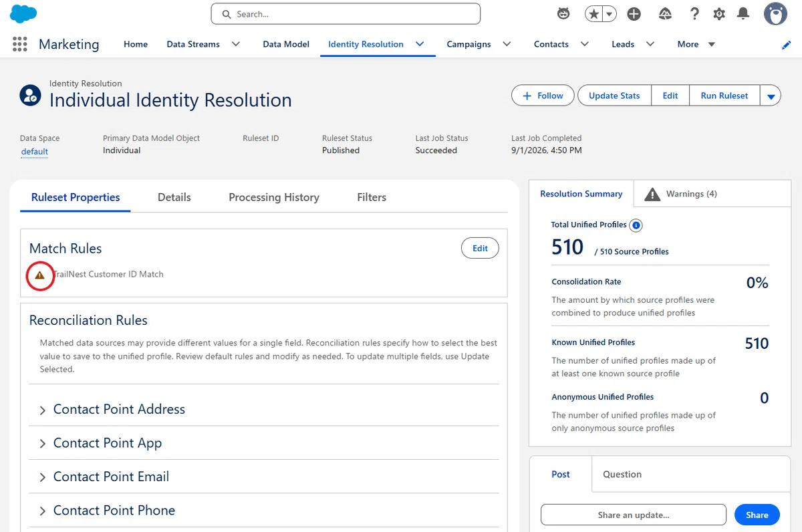Open the Data Streams tab dropdown chevron
Screen dimensions: 802x532
(x=235, y=44)
